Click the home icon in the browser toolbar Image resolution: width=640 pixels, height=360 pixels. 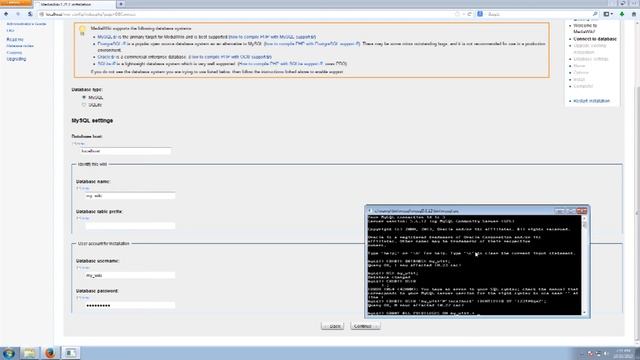click(x=634, y=14)
